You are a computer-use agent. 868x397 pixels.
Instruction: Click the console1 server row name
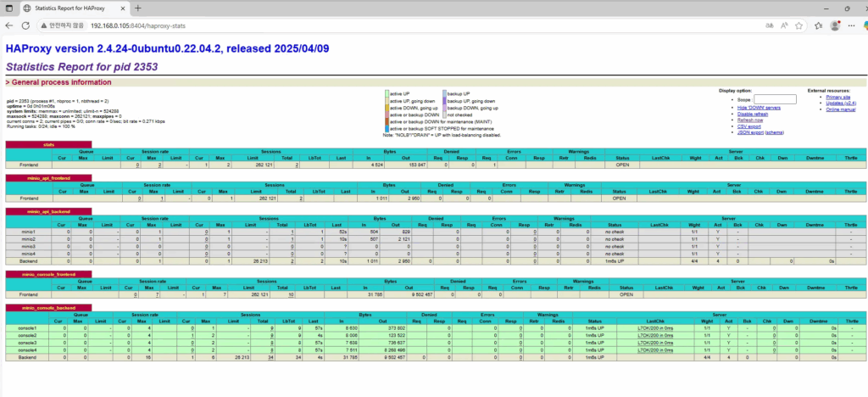click(28, 327)
